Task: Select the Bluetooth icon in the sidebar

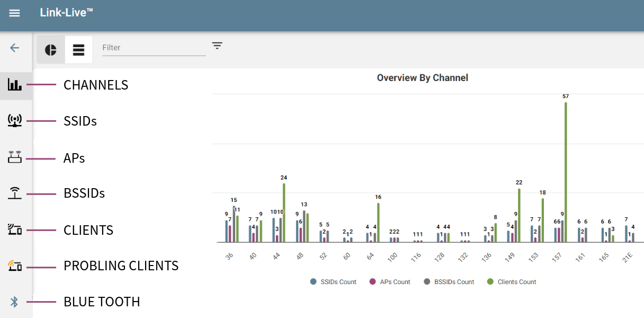Action: 15,302
